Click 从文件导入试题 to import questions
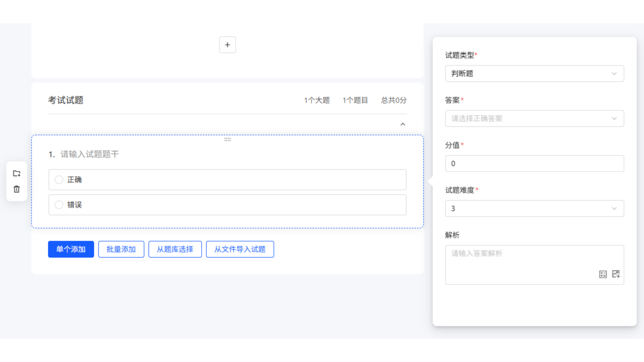This screenshot has width=644, height=362. click(x=240, y=249)
